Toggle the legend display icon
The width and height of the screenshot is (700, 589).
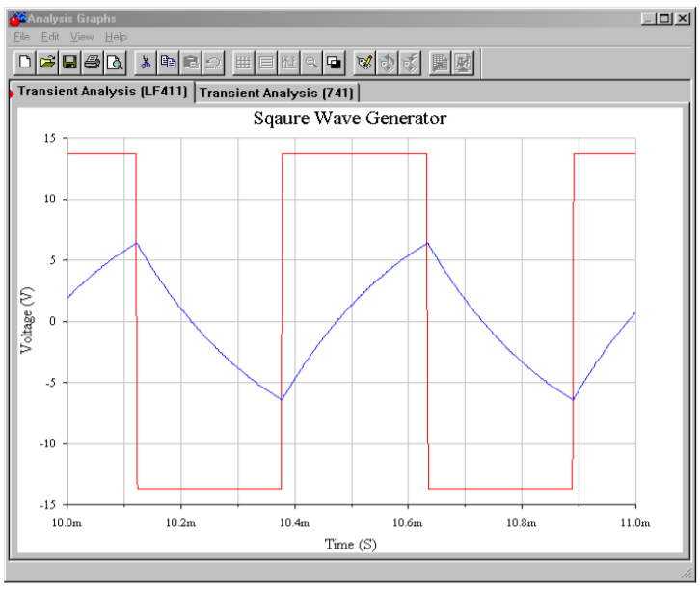[x=266, y=63]
